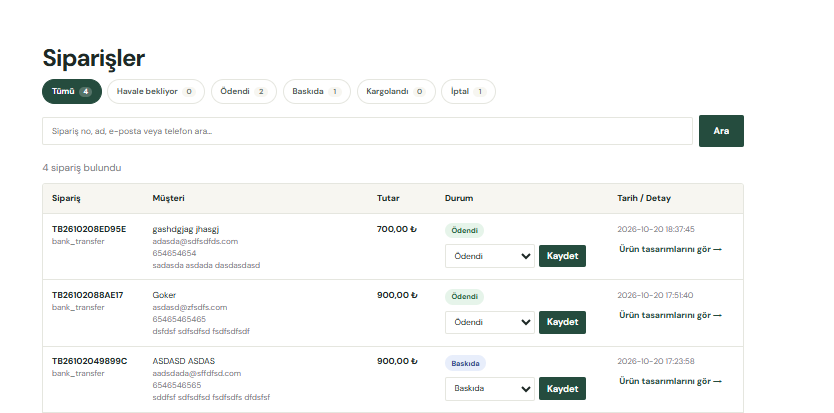Save status for order TB2610208ED95E
834x413 pixels.
click(x=562, y=256)
